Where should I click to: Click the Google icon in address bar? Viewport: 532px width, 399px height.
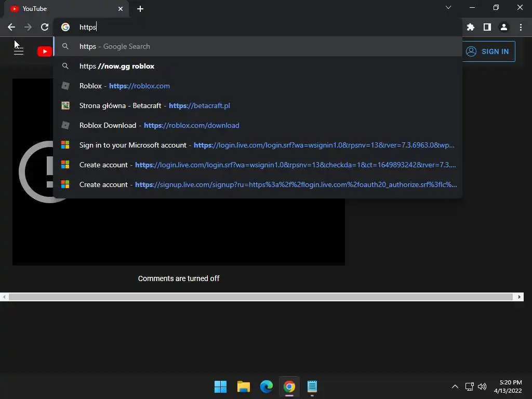65,27
